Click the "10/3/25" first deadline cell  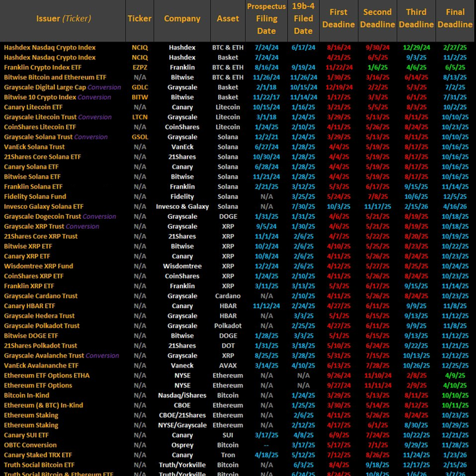point(338,207)
